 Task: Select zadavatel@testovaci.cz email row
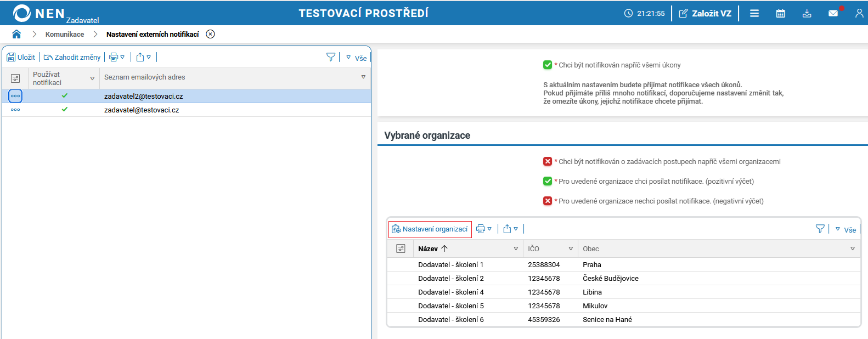tap(187, 110)
